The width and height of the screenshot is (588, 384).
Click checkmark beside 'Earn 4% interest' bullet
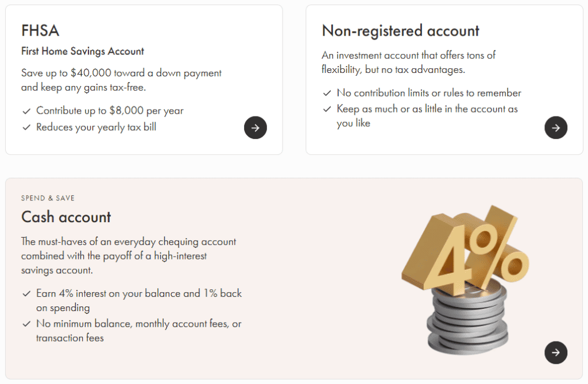(26, 293)
